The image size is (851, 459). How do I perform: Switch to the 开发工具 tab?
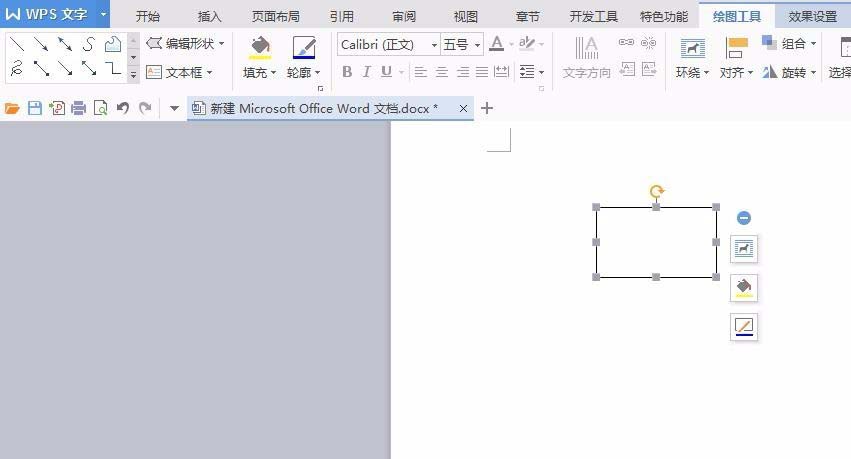point(593,16)
